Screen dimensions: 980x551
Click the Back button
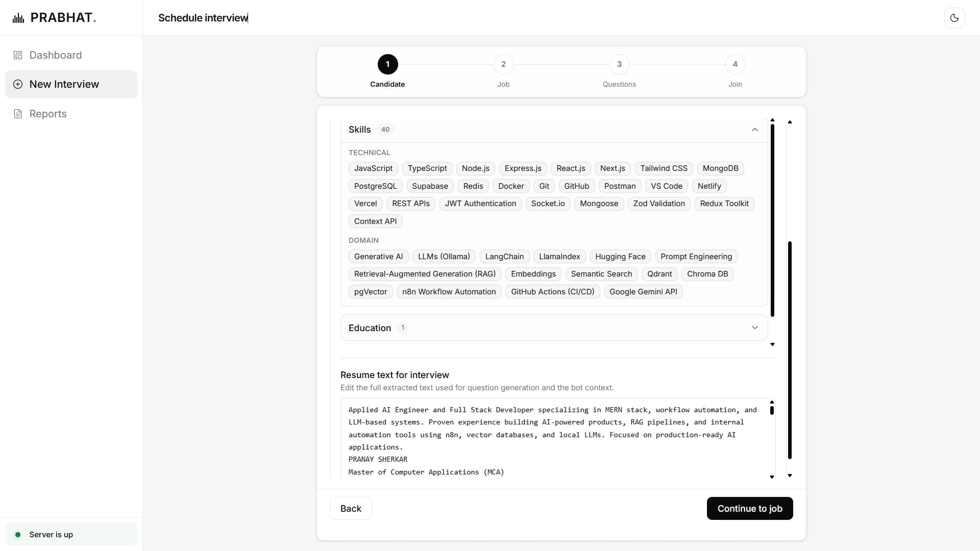[x=351, y=509]
